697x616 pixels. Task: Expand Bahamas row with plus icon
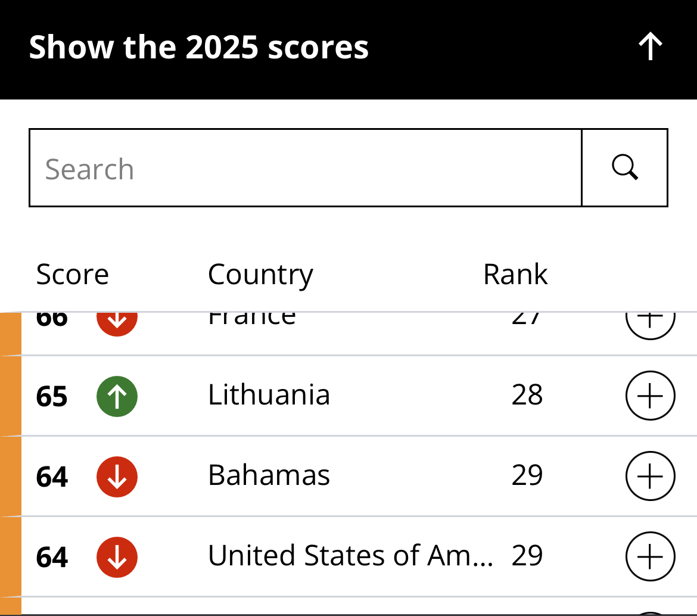click(x=650, y=477)
